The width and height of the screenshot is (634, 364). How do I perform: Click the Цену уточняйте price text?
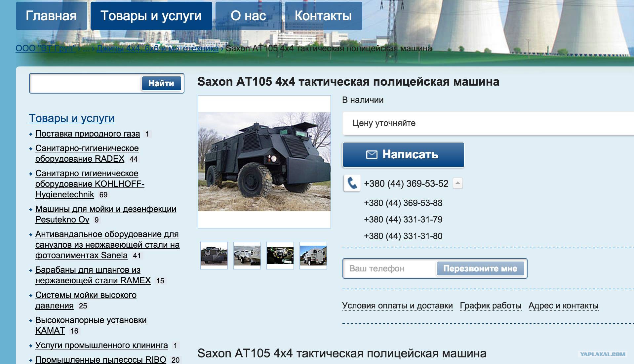(384, 123)
